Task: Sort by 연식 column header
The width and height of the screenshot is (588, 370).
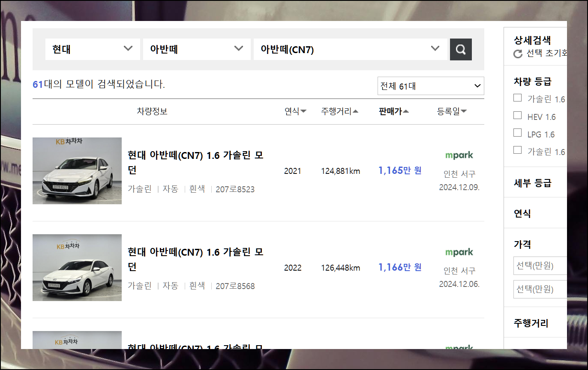Action: click(x=295, y=111)
